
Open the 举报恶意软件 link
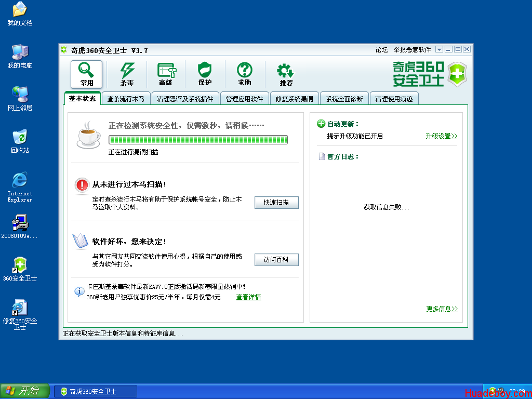(x=412, y=50)
